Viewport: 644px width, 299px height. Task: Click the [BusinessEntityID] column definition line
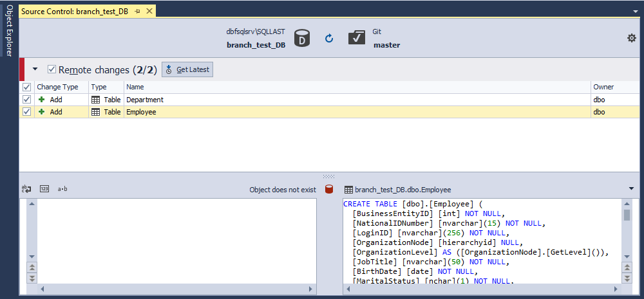(428, 213)
